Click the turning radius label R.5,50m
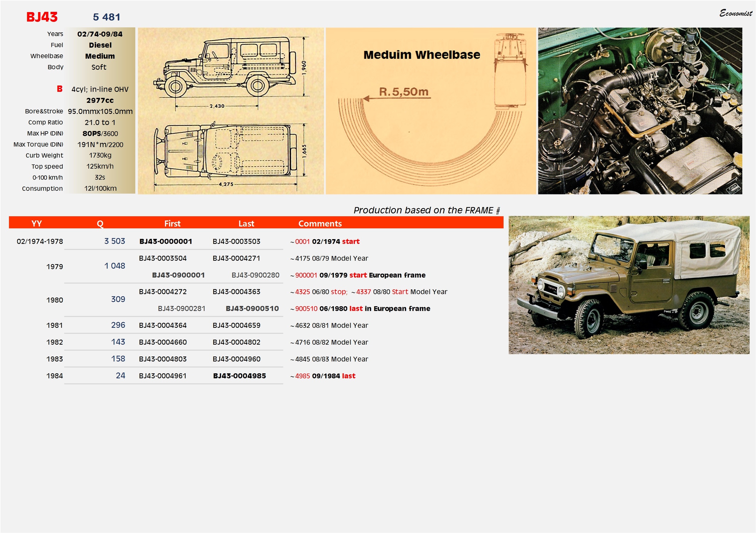Screen dimensions: 756x533 click(x=404, y=92)
